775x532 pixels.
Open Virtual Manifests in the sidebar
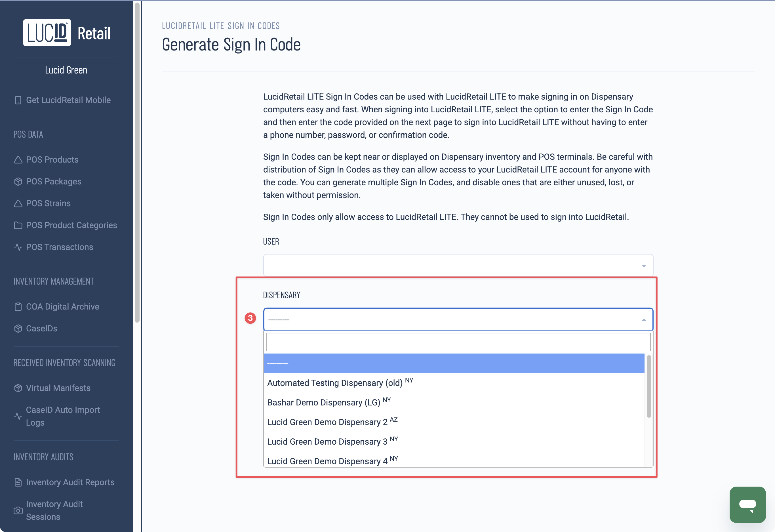(x=58, y=388)
